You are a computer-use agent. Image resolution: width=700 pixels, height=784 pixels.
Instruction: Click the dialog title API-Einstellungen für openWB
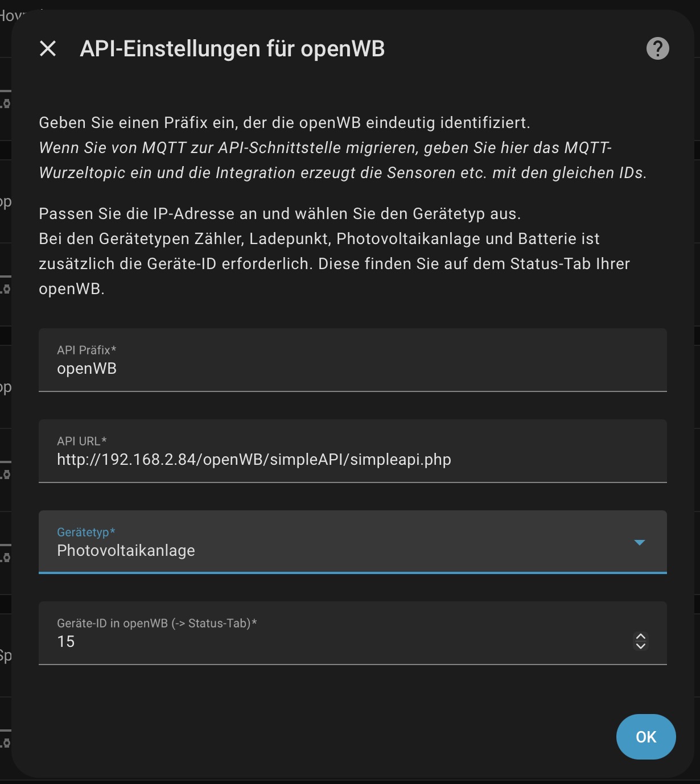(232, 49)
